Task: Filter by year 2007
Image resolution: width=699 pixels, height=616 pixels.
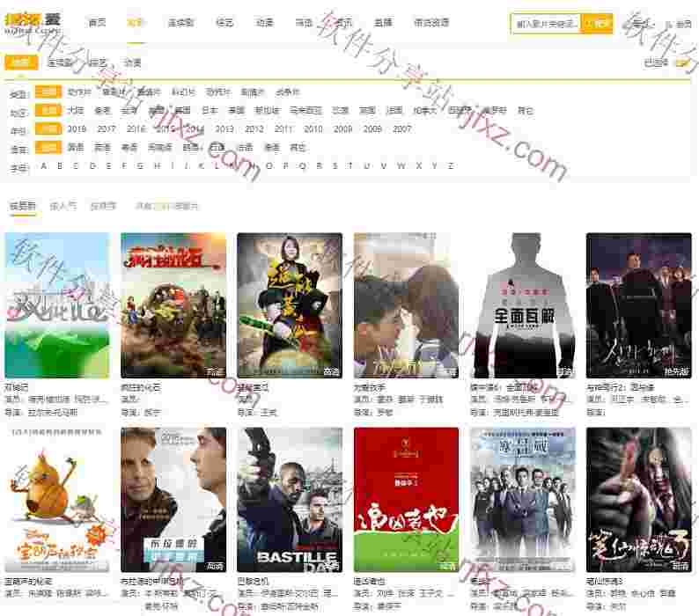Action: click(401, 128)
